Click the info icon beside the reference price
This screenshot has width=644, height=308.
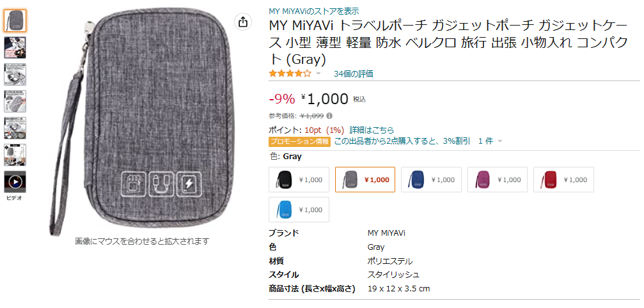click(329, 116)
